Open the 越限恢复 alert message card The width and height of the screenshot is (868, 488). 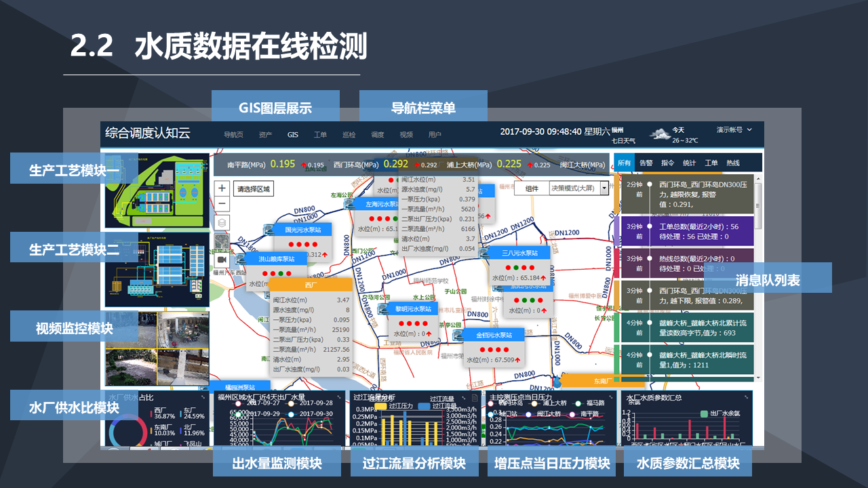pyautogui.click(x=688, y=194)
